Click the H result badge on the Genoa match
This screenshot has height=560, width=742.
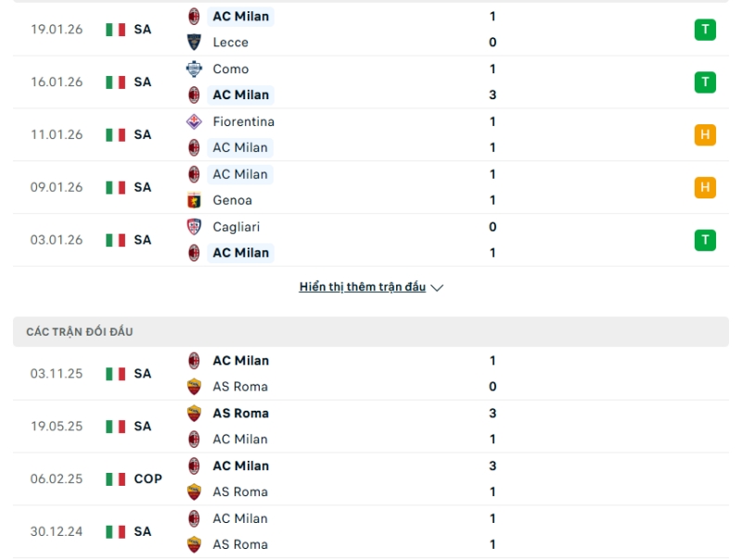pyautogui.click(x=705, y=187)
